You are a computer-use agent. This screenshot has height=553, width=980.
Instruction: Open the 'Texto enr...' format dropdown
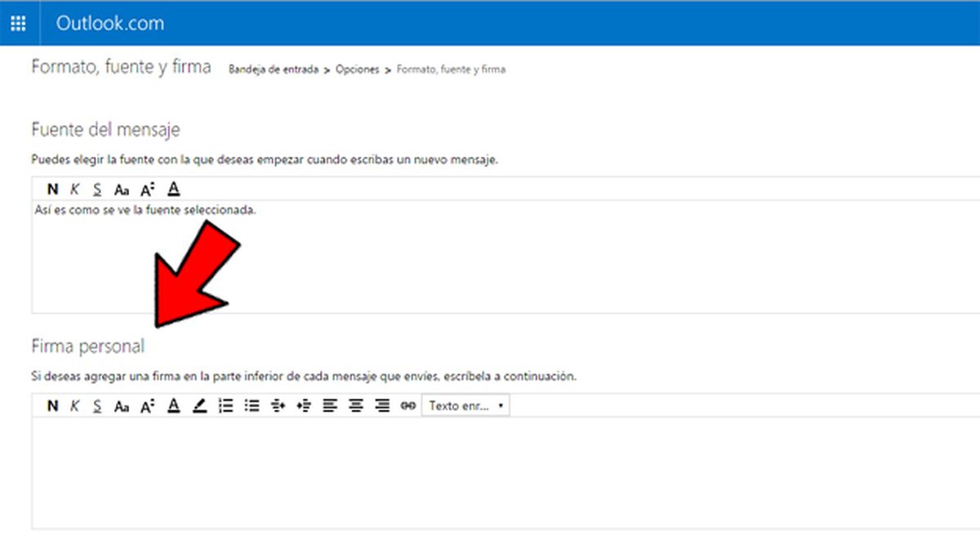pyautogui.click(x=465, y=405)
